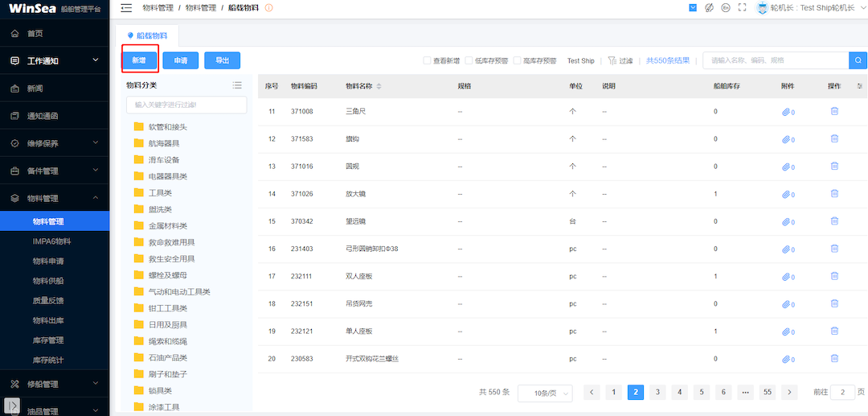Click the orange info icon beside 船载物料
Image resolution: width=868 pixels, height=416 pixels.
[x=269, y=8]
